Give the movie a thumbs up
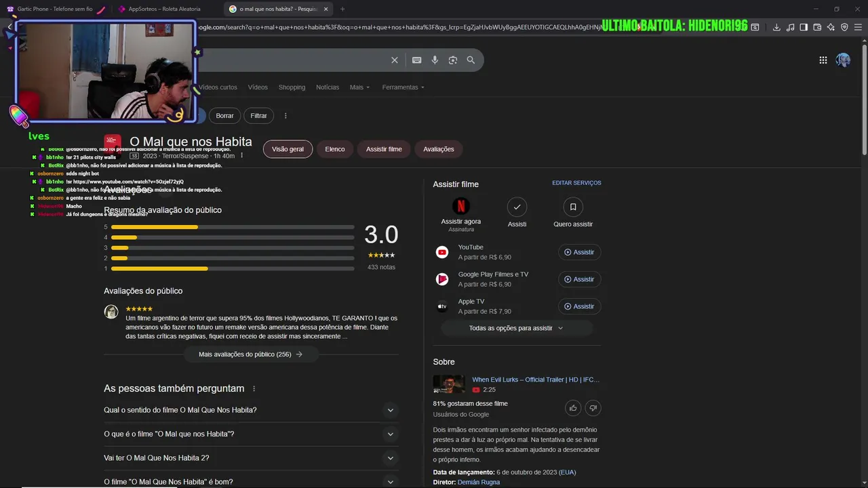 573,408
